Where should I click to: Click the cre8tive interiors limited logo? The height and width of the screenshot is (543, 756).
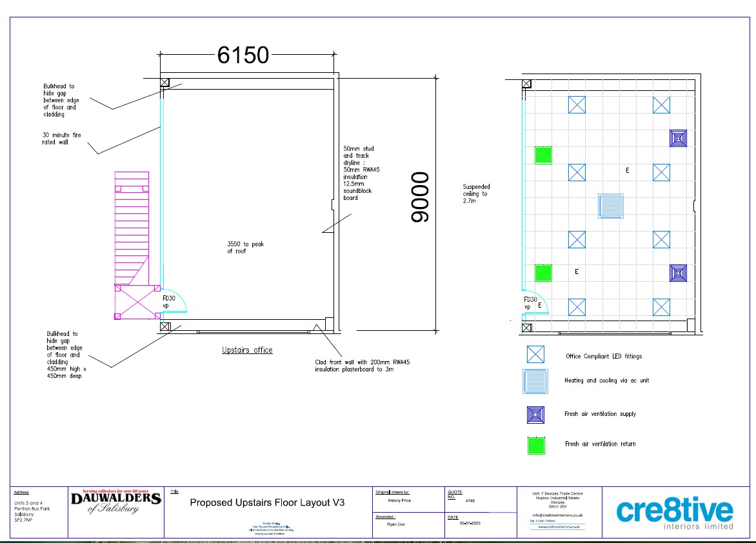tap(675, 513)
